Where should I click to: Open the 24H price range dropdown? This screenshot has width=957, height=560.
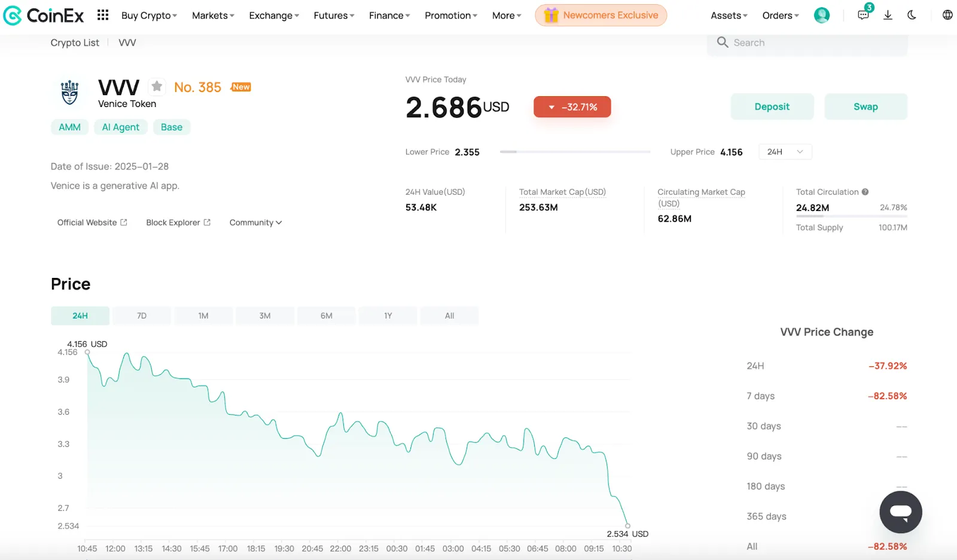(x=785, y=152)
